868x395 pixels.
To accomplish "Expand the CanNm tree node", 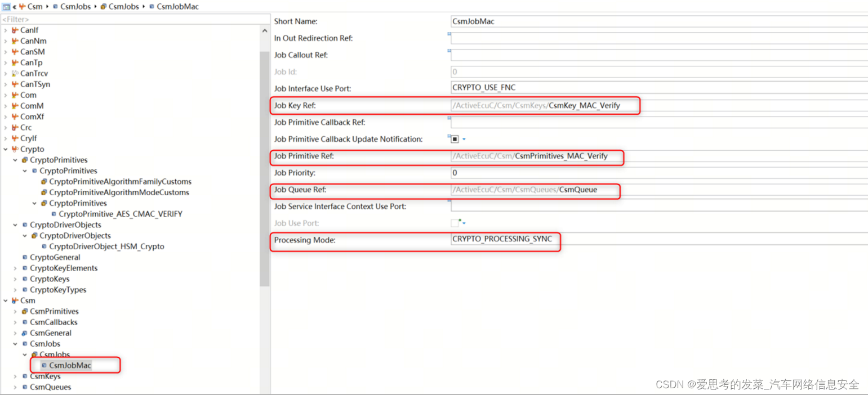I will coord(5,41).
